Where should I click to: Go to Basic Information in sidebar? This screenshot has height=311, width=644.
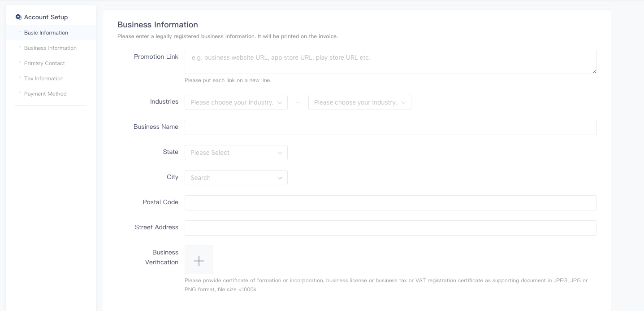[x=46, y=33]
